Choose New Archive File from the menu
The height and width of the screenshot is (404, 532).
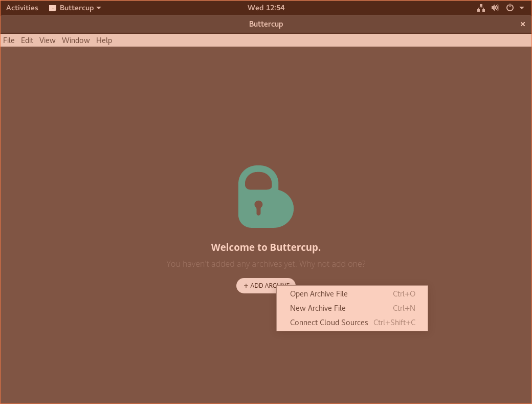tap(352, 308)
